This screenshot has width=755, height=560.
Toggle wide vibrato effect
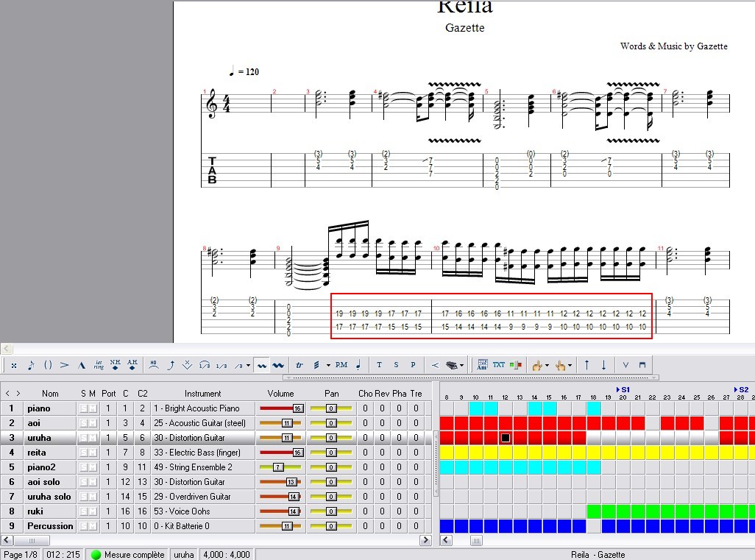point(278,366)
